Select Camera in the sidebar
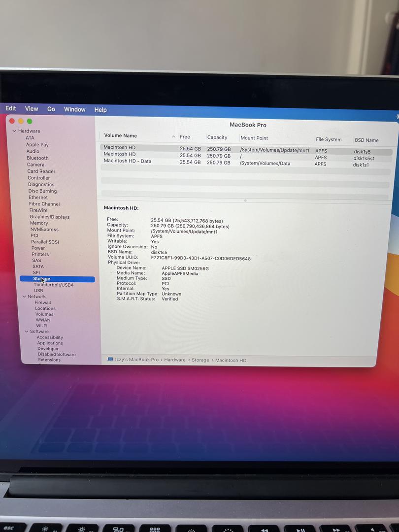This screenshot has width=399, height=532. (35, 165)
